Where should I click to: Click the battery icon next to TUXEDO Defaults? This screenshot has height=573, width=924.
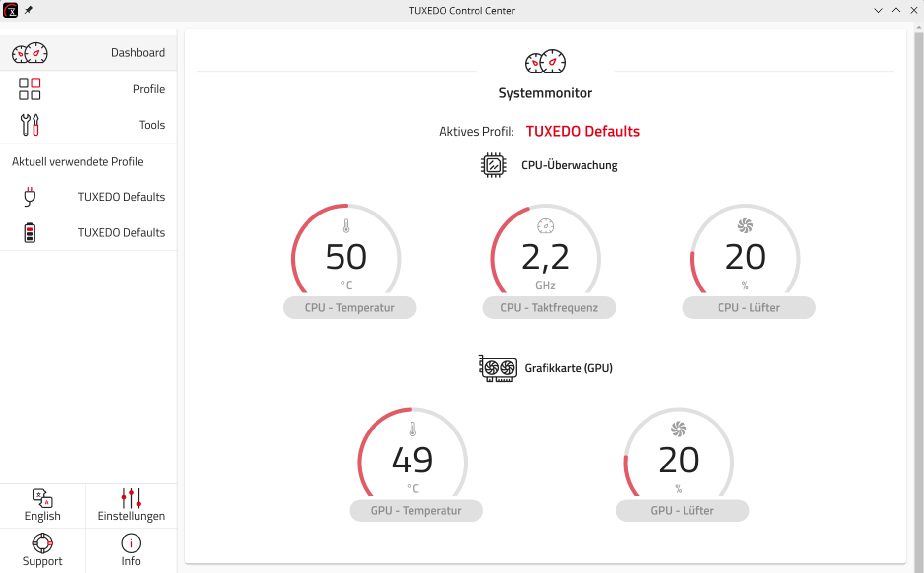click(x=30, y=232)
